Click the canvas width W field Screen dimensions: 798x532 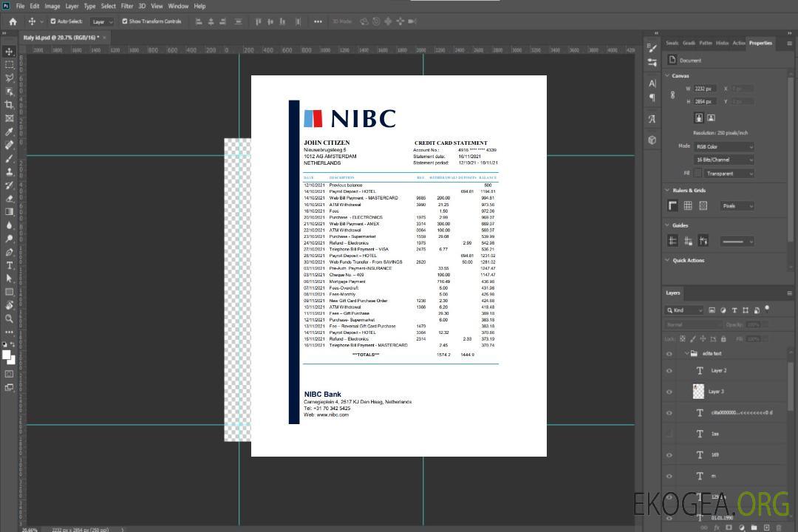(705, 89)
